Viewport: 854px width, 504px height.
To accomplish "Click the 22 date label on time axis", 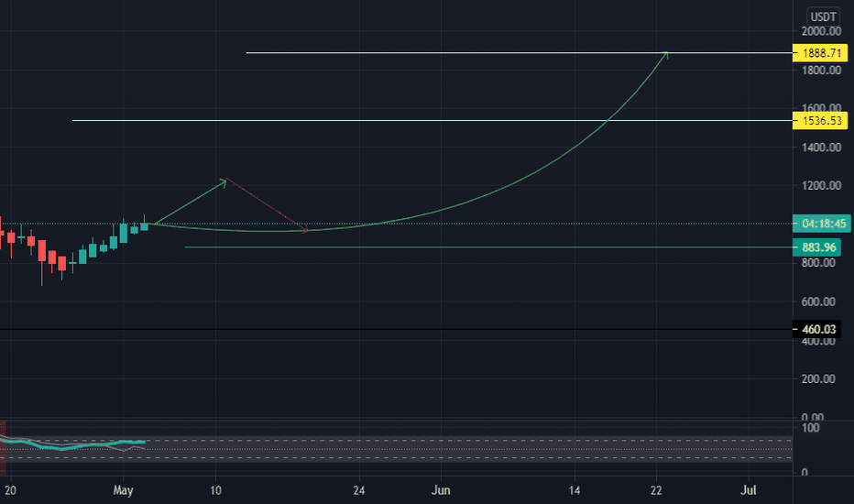I will 656,490.
